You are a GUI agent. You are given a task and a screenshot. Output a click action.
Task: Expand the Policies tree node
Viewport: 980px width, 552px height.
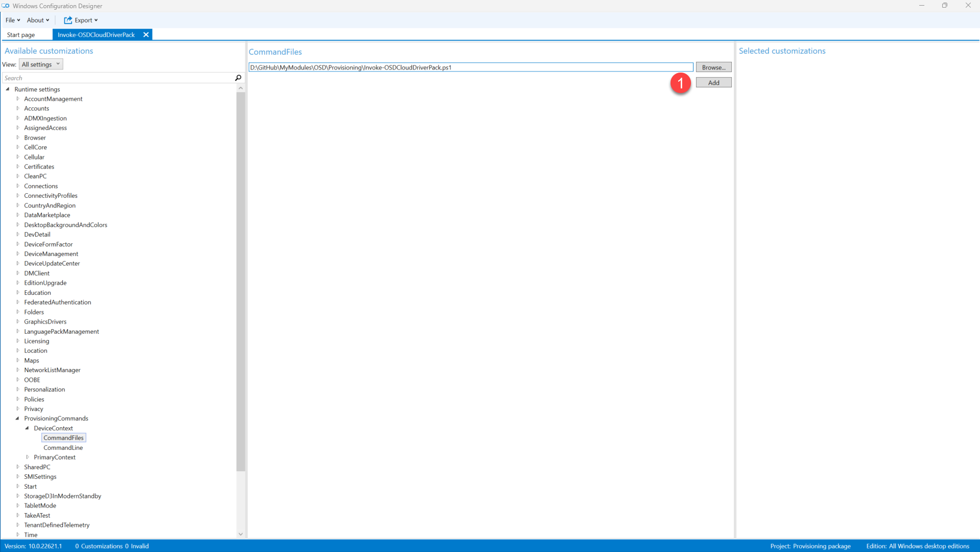[18, 399]
